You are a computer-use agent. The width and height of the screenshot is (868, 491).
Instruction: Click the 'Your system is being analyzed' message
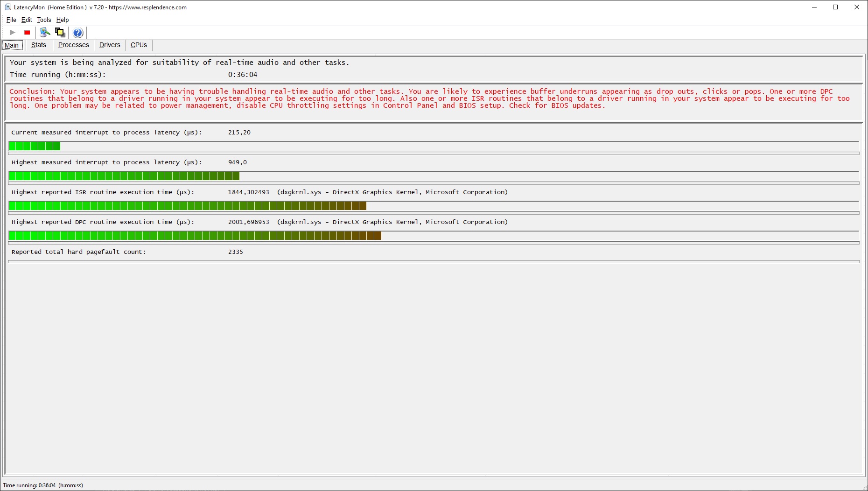179,63
